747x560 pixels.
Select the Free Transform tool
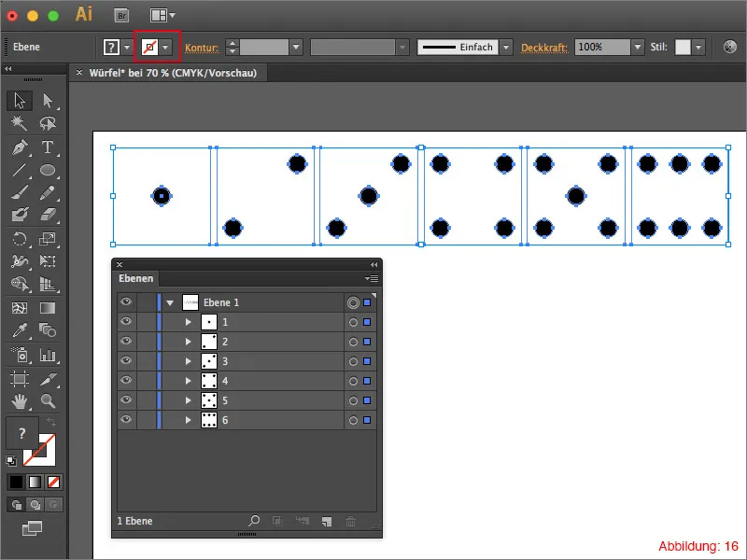48,261
